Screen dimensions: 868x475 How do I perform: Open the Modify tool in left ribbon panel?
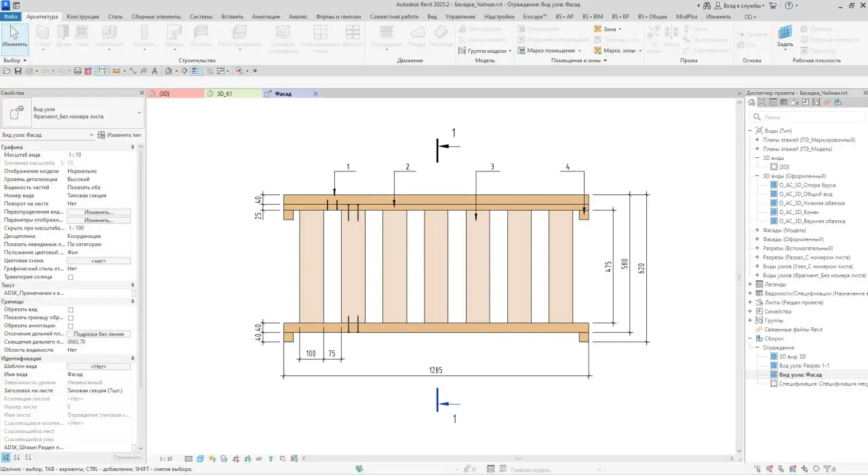click(14, 37)
